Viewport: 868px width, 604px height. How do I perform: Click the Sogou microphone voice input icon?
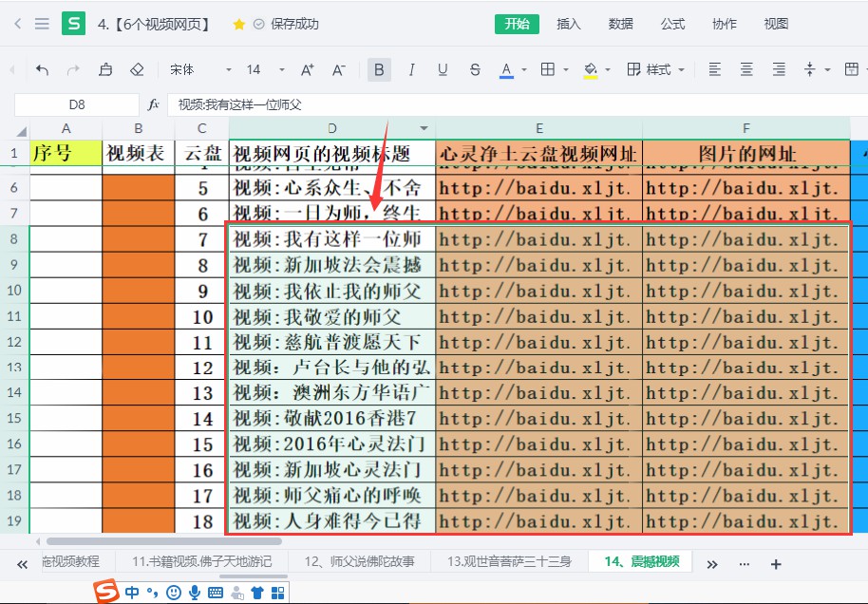pyautogui.click(x=195, y=593)
